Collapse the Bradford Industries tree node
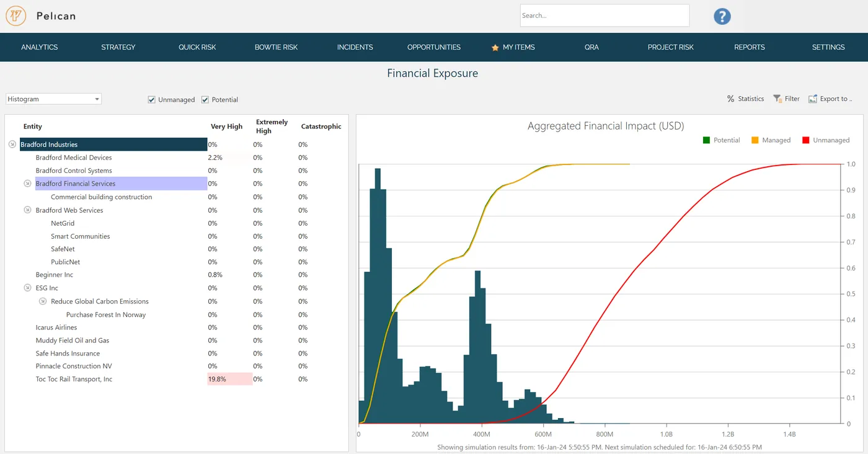The image size is (868, 454). click(x=12, y=145)
